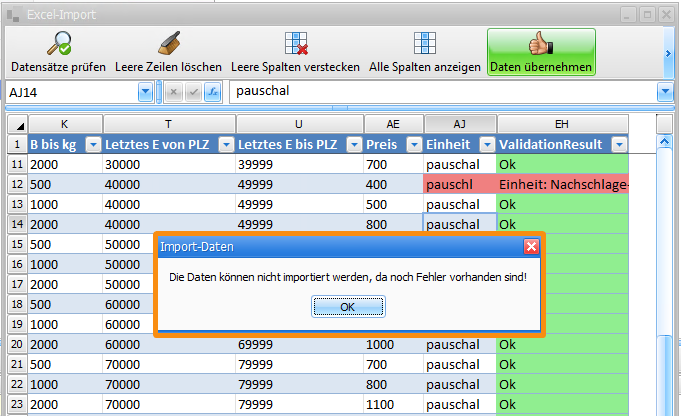This screenshot has width=681, height=416.
Task: Click the Preis cell 800 in row 22
Action: (393, 384)
